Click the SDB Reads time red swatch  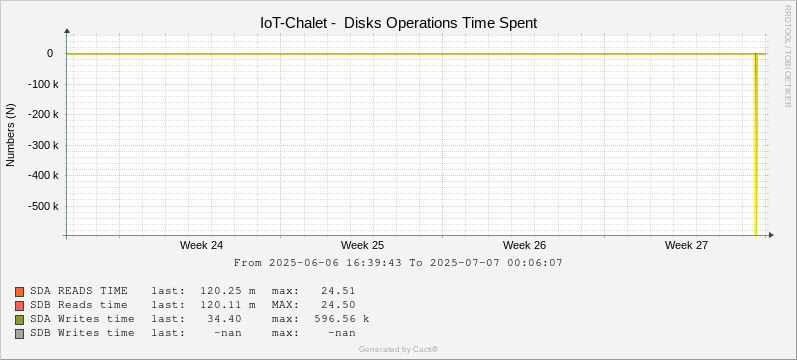tap(20, 306)
